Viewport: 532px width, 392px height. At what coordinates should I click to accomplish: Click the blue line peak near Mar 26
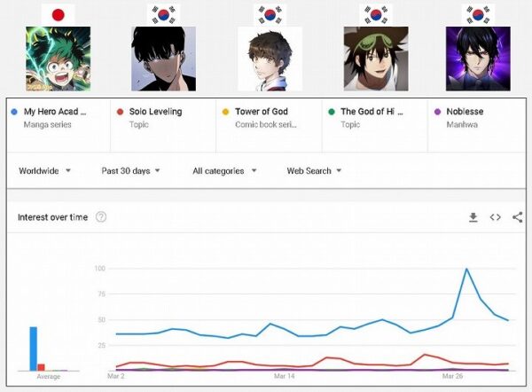[467, 270]
